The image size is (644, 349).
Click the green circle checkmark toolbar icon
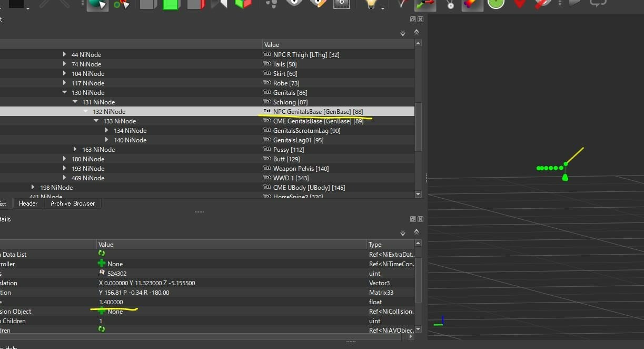click(496, 4)
